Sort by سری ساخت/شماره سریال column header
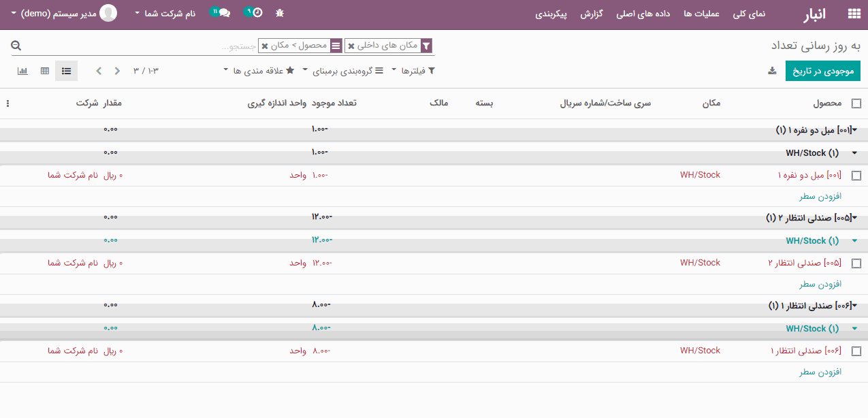 pos(605,103)
